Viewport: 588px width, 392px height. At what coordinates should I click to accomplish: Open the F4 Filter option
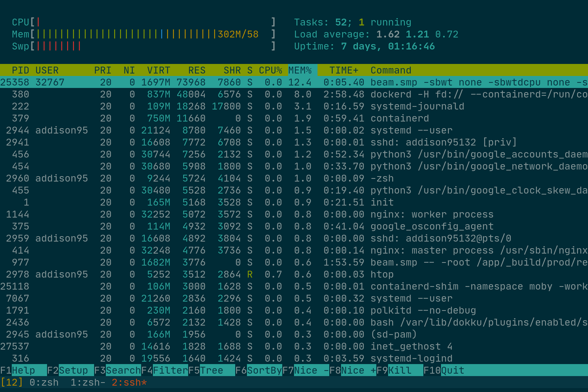pos(164,370)
